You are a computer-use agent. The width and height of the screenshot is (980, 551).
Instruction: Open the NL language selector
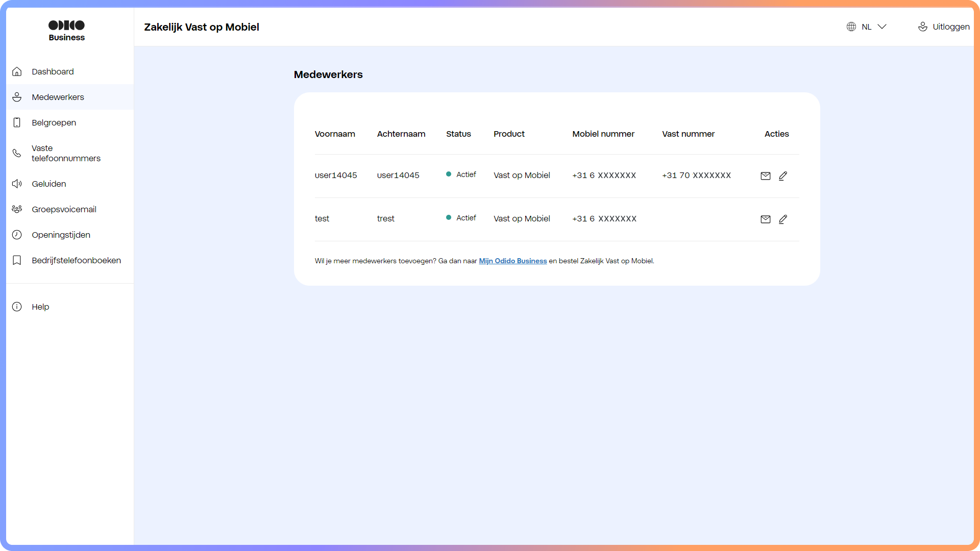click(867, 27)
